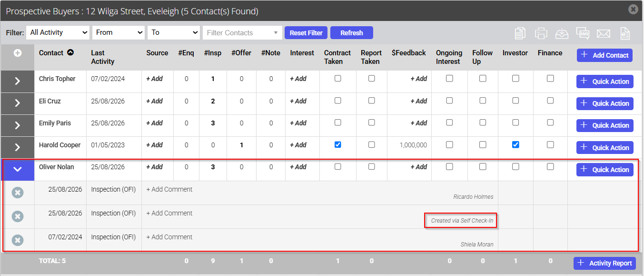This screenshot has height=276, width=644.
Task: Click the plus circle icon in header row
Action: tap(18, 53)
